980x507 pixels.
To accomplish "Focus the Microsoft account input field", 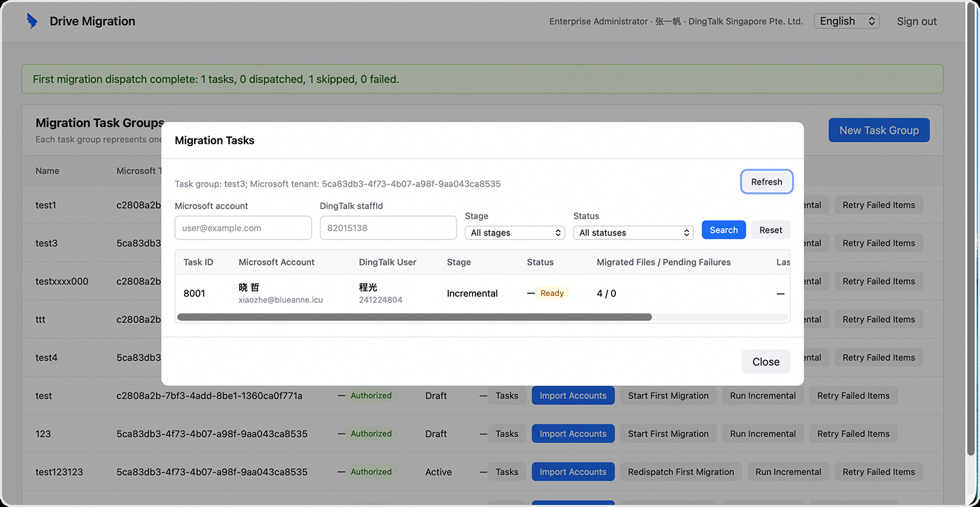I will pyautogui.click(x=243, y=228).
